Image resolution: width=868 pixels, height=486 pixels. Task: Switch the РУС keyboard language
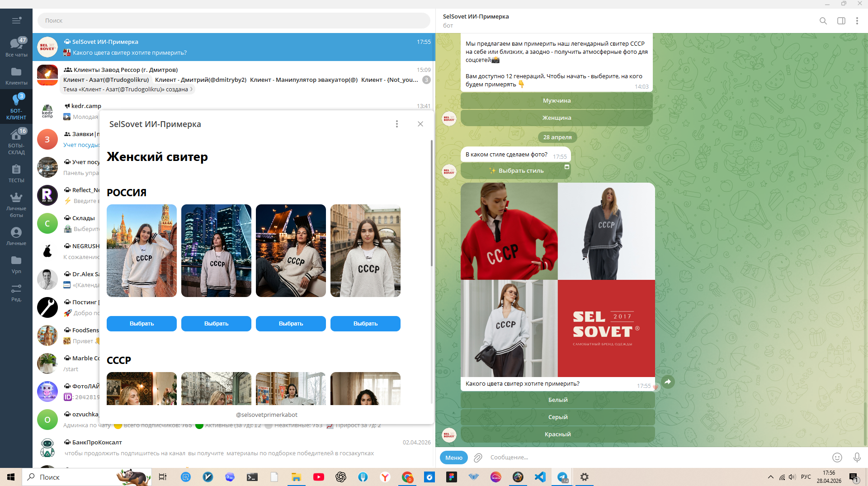click(x=806, y=477)
